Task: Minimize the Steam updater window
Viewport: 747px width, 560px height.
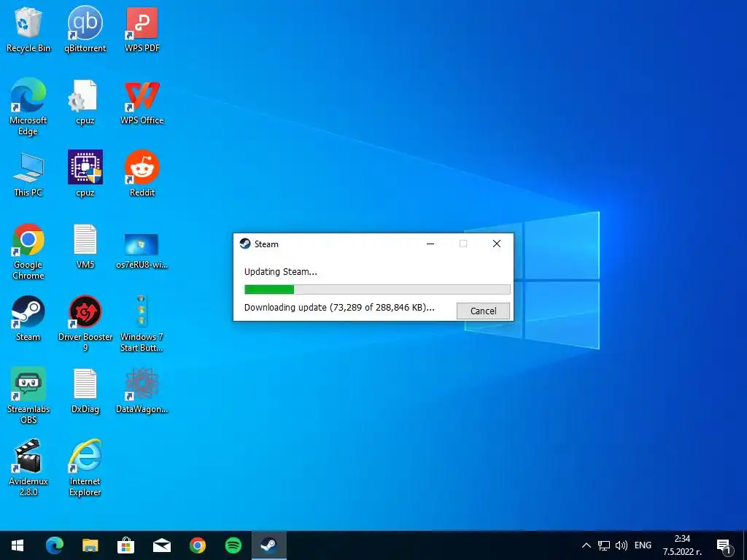Action: [430, 244]
